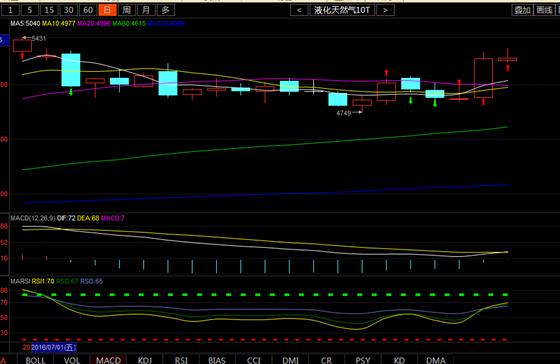Open the VOL indicator tab

coord(72,360)
